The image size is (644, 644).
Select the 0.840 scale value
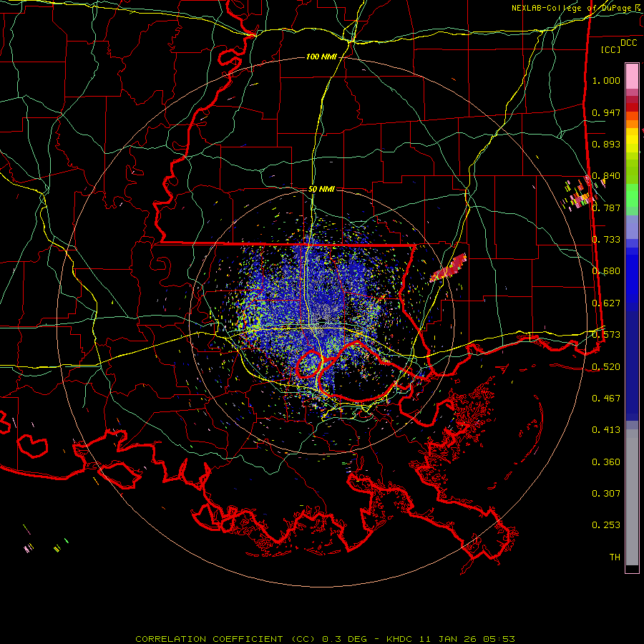pyautogui.click(x=606, y=176)
